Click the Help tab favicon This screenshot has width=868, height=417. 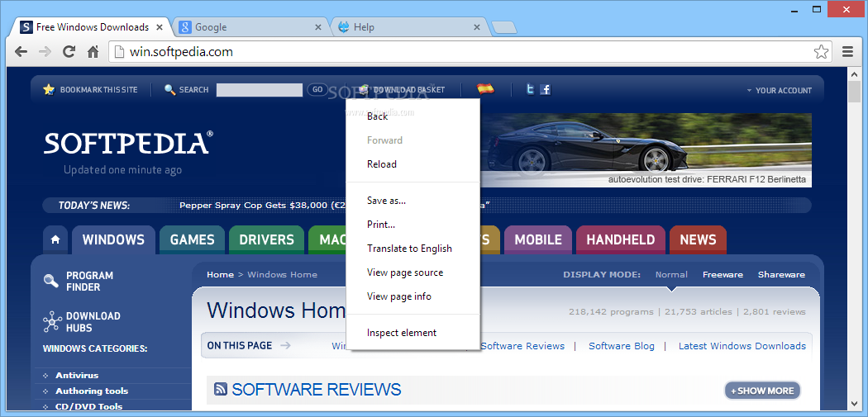[x=344, y=27]
